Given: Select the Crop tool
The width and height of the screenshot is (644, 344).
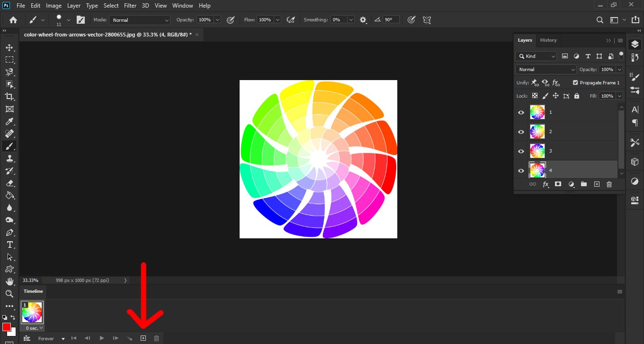Looking at the screenshot, I should (x=9, y=97).
